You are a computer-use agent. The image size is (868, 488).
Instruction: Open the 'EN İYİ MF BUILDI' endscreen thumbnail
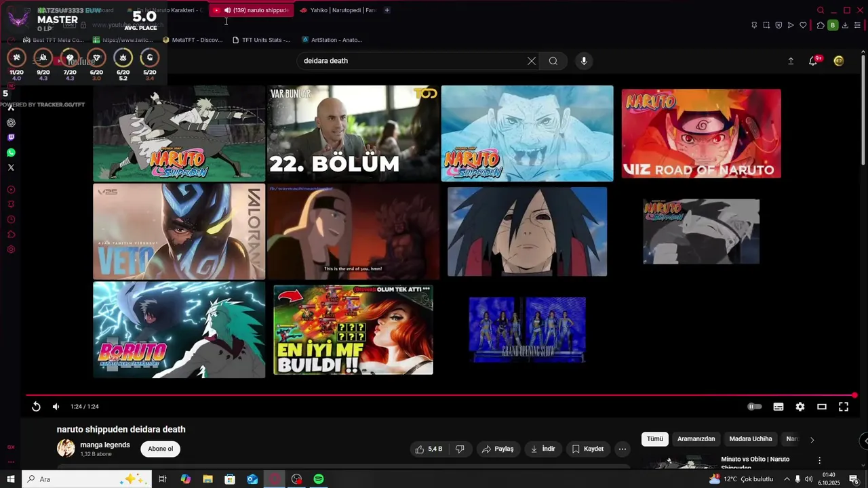click(x=353, y=329)
